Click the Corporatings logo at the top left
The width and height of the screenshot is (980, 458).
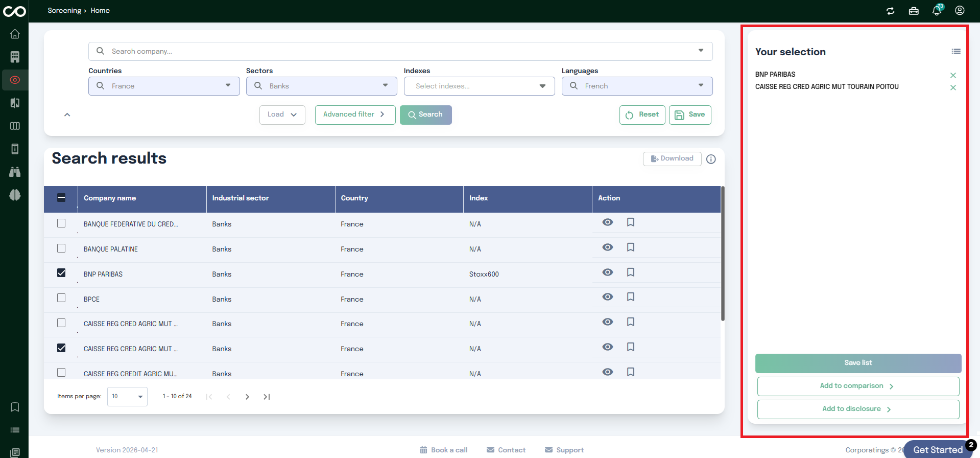[x=14, y=11]
